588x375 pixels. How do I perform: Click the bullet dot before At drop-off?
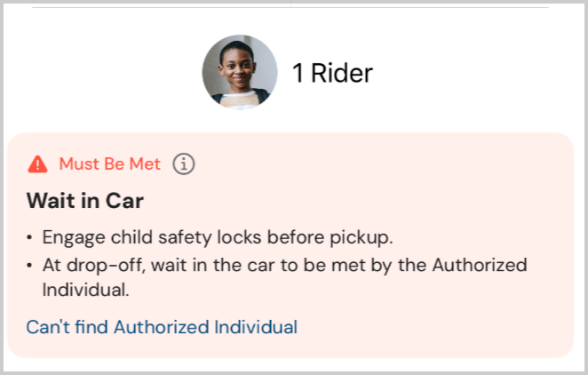(x=29, y=266)
